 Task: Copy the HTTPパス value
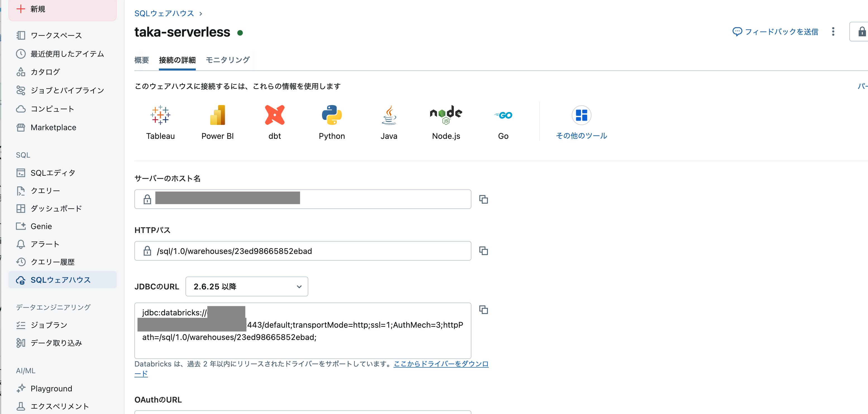pos(483,251)
